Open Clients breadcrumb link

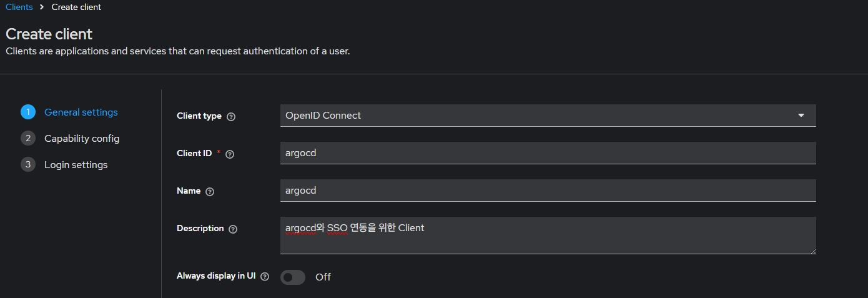(19, 7)
